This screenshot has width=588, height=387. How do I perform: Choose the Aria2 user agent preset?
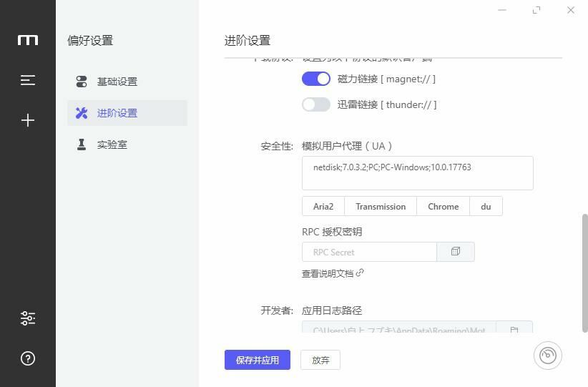point(323,206)
